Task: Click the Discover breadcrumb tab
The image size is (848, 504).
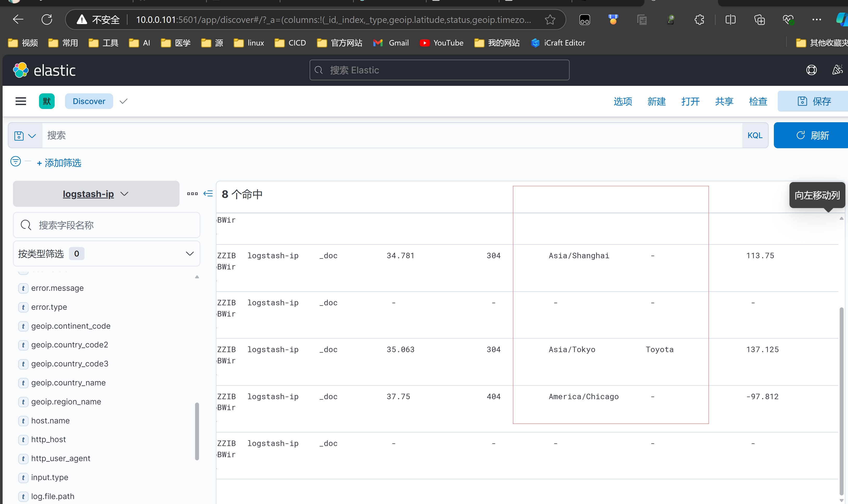Action: pyautogui.click(x=89, y=101)
